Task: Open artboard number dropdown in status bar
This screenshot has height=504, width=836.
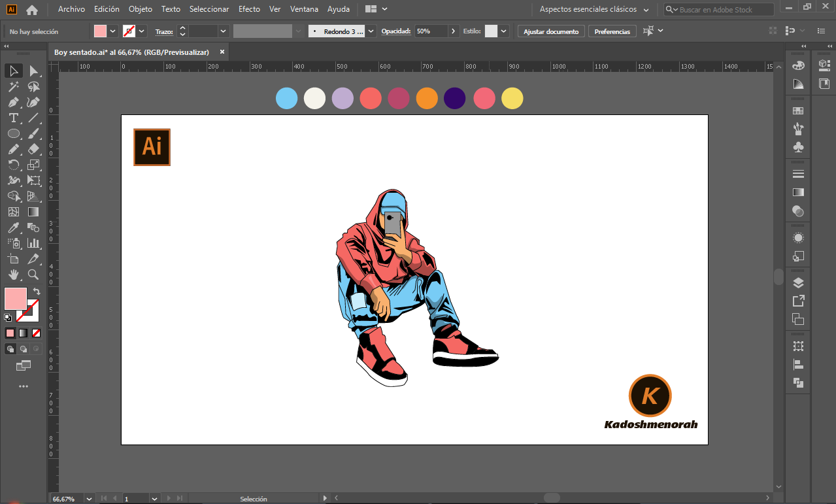Action: point(154,499)
